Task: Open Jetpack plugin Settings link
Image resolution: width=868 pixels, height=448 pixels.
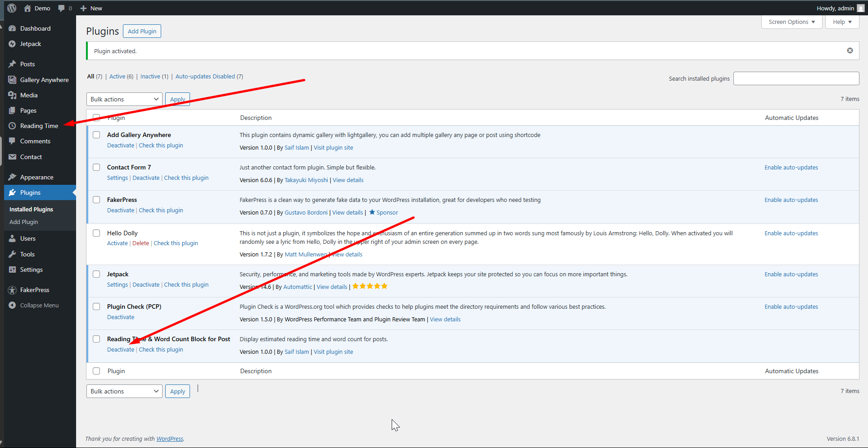Action: [118, 284]
